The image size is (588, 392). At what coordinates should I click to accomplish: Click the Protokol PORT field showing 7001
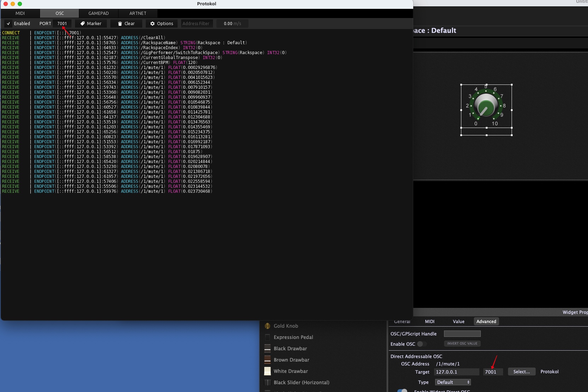tap(62, 24)
